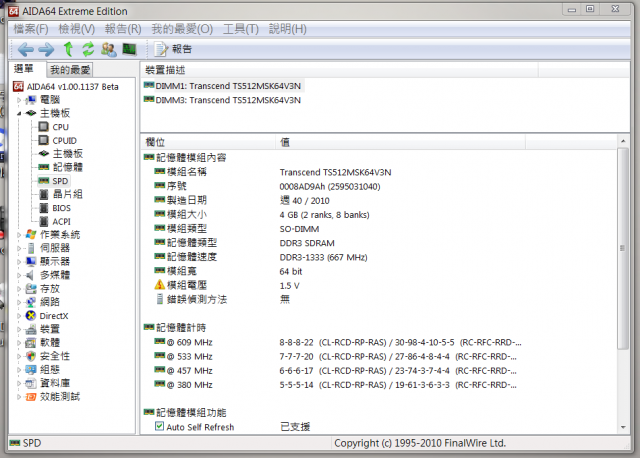
Task: Click the 伺服器 server icon
Action: click(x=31, y=248)
